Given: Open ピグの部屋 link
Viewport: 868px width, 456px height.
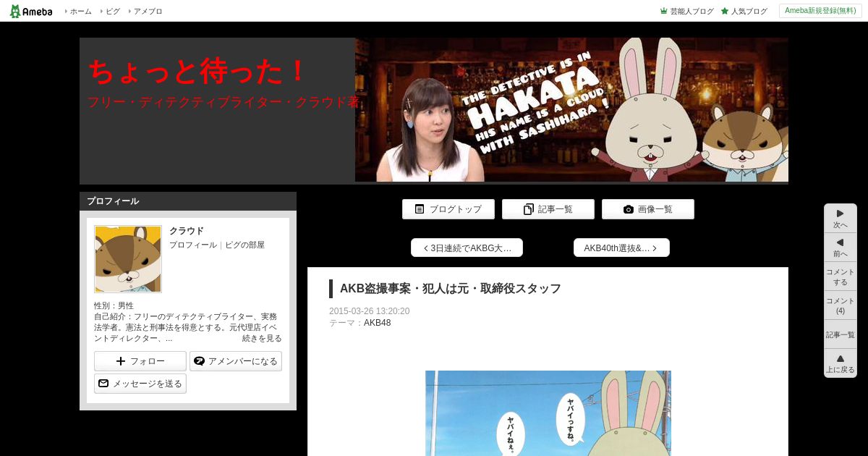Looking at the screenshot, I should (x=244, y=245).
